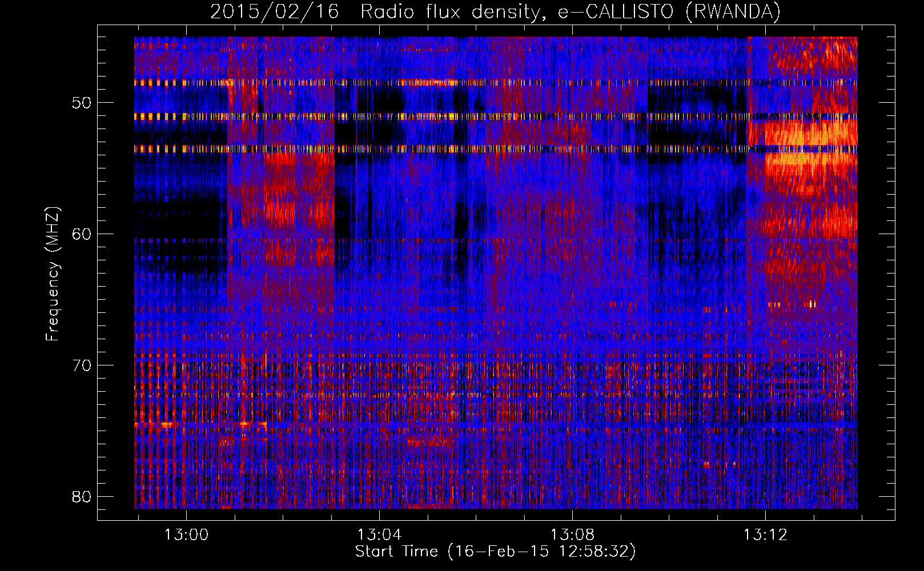Click the 70 frequency tick label
The height and width of the screenshot is (571, 924).
point(82,365)
